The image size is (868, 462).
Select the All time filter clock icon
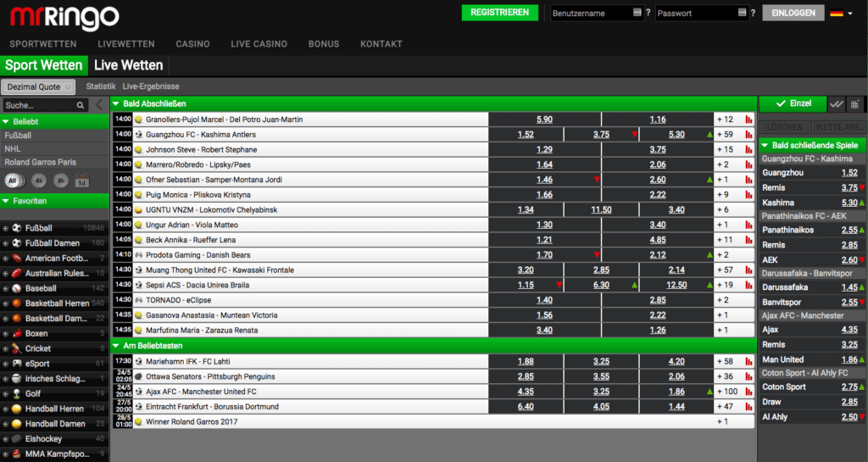pos(14,181)
